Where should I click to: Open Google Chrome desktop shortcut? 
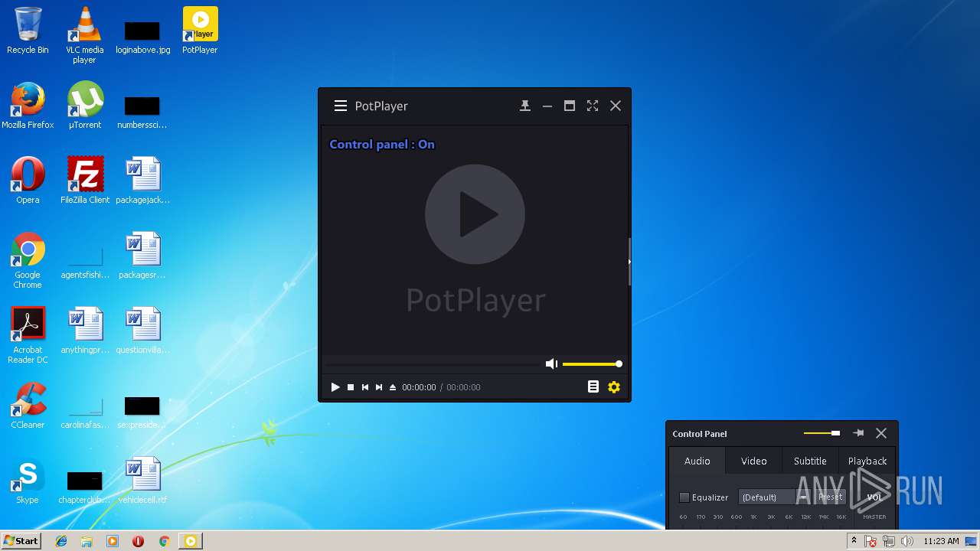(28, 261)
